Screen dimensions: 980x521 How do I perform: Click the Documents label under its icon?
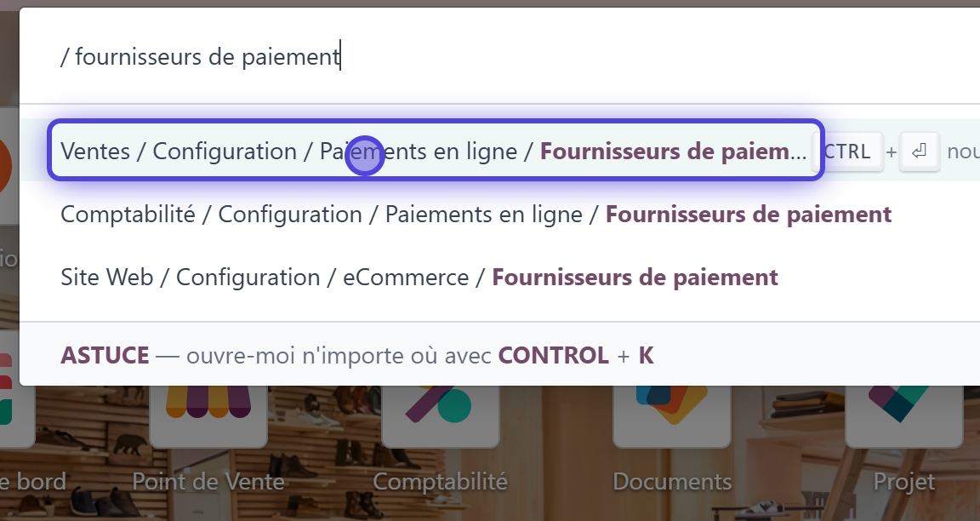pyautogui.click(x=671, y=482)
